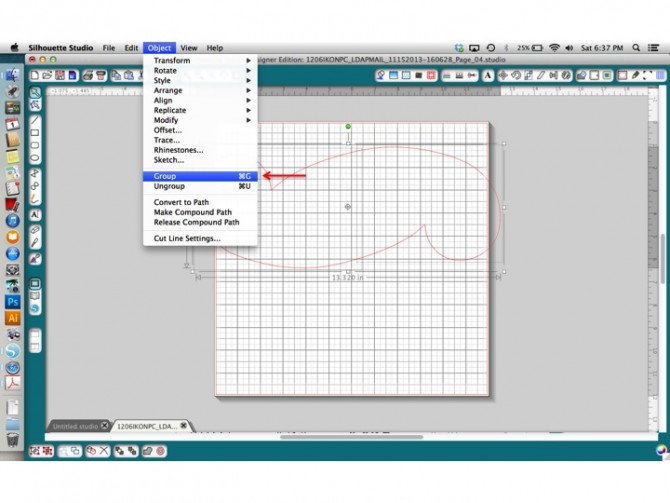Select the Group menu command
This screenshot has height=503, width=670.
200,176
